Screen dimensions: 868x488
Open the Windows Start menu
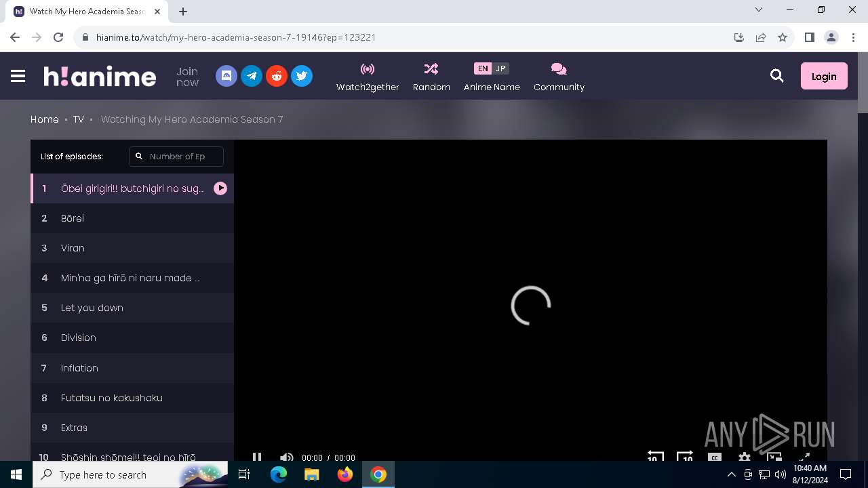click(x=16, y=474)
